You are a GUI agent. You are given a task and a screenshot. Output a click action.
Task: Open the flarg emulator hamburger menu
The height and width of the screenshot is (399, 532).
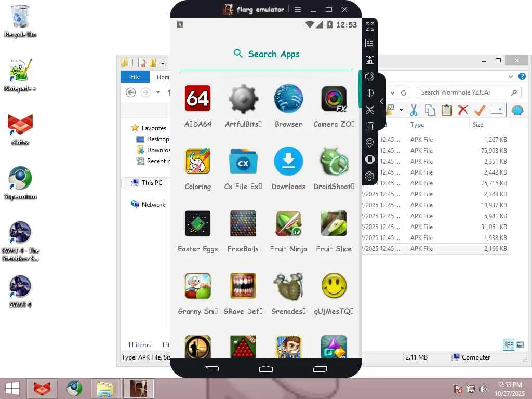coord(298,9)
